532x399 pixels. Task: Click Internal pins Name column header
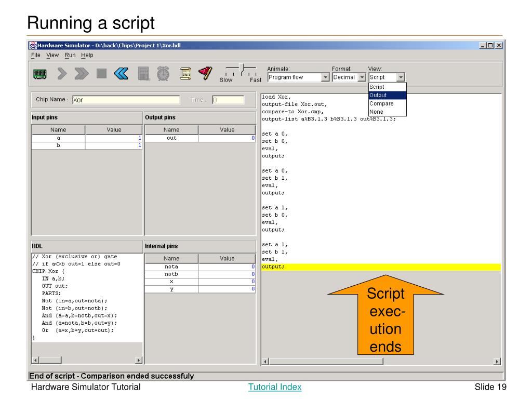pyautogui.click(x=171, y=259)
